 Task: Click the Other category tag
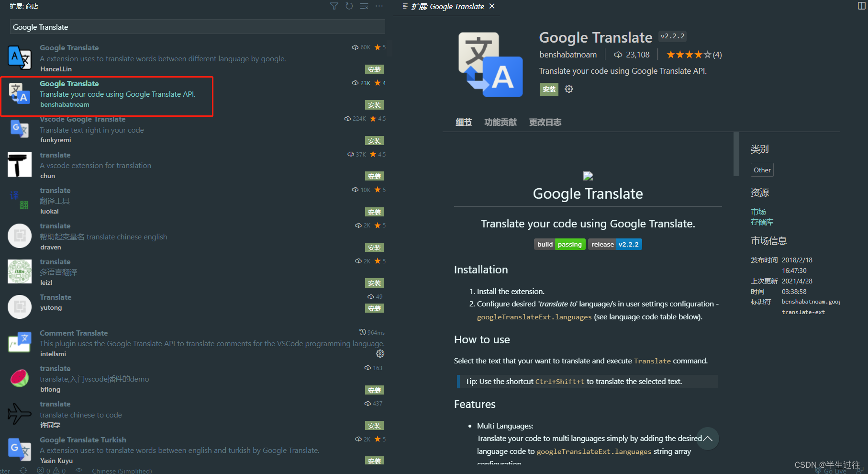point(762,170)
